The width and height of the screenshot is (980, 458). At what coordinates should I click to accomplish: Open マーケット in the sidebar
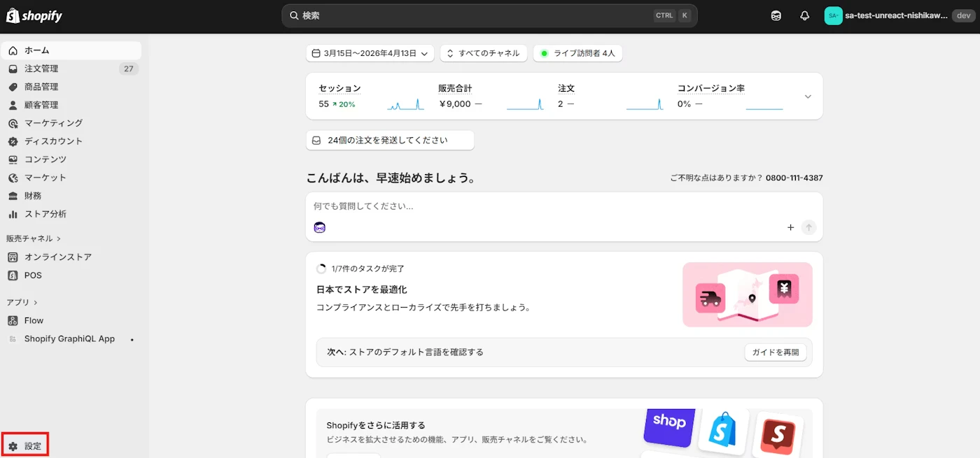click(71, 178)
